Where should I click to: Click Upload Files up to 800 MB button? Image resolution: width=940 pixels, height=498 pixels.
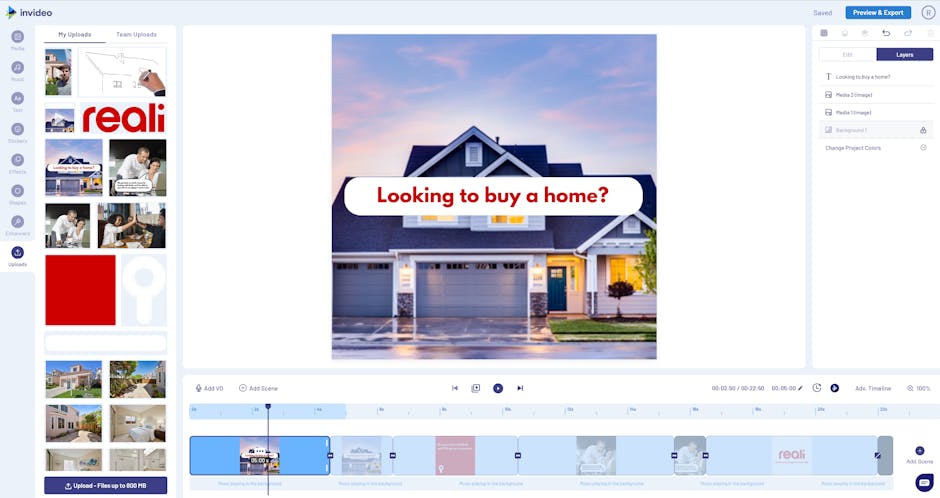point(105,486)
